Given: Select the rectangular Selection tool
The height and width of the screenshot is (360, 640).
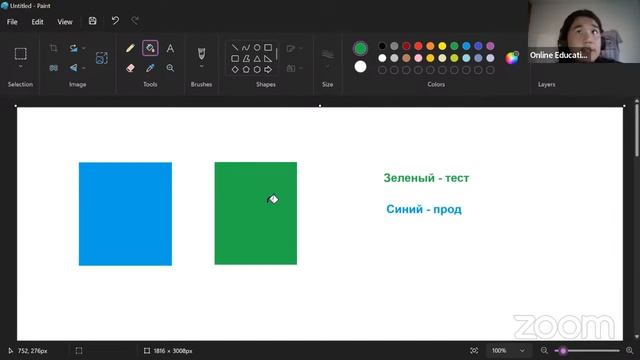Looking at the screenshot, I should click(x=20, y=53).
